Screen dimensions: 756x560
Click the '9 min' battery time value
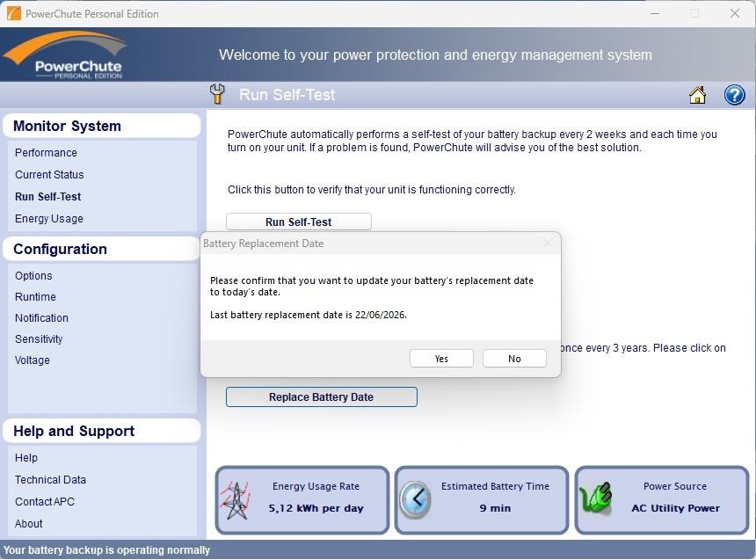pyautogui.click(x=495, y=508)
